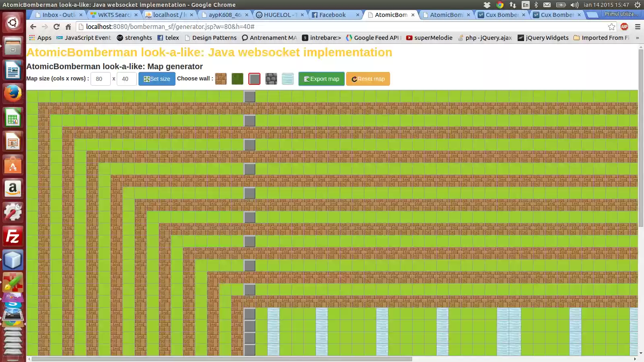Click the browser home button
Screen dimensions: 644x362
[68, 27]
